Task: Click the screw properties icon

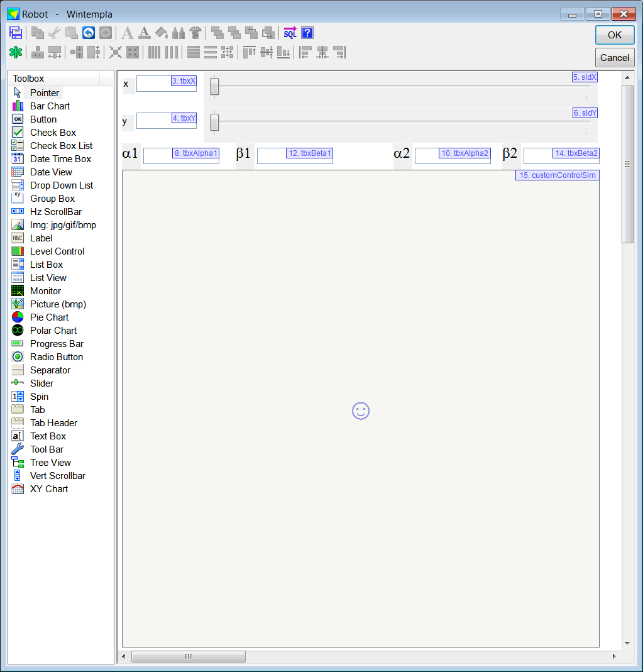Action: click(x=195, y=33)
